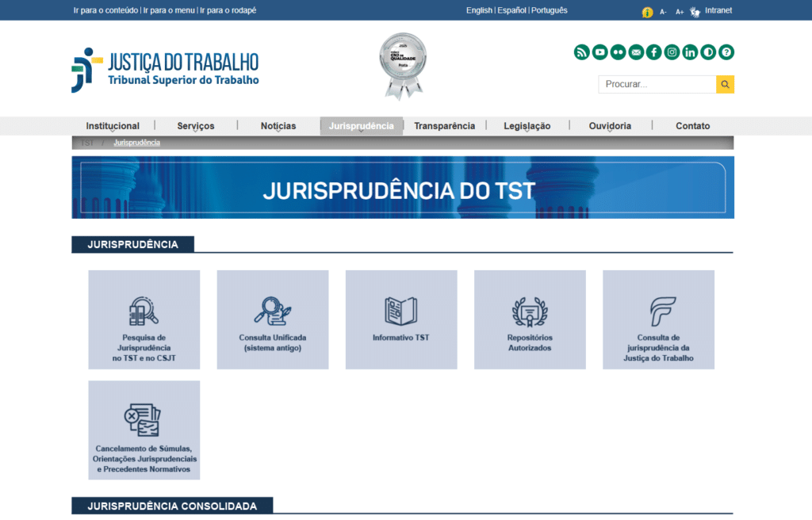Expand the Legislação menu
This screenshot has height=520, width=812.
click(527, 126)
